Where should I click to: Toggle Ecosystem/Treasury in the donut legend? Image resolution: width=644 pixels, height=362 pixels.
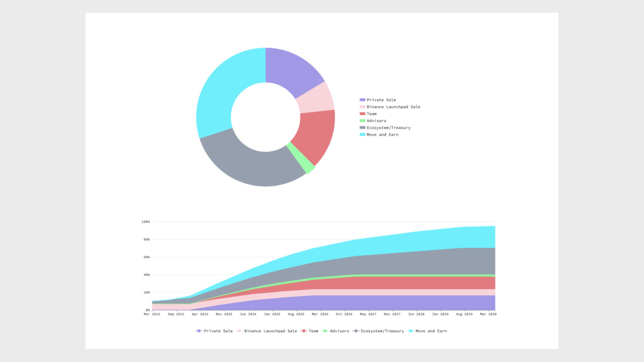click(x=388, y=128)
